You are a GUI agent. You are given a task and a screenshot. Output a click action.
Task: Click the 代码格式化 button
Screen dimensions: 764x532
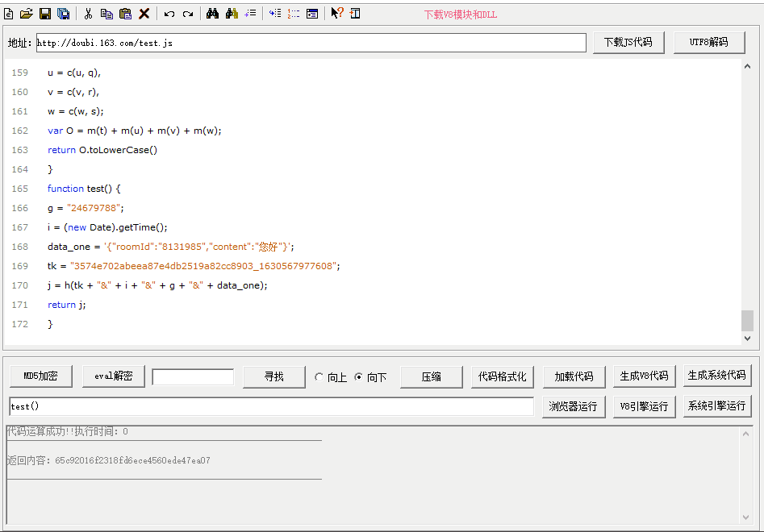[x=502, y=376]
